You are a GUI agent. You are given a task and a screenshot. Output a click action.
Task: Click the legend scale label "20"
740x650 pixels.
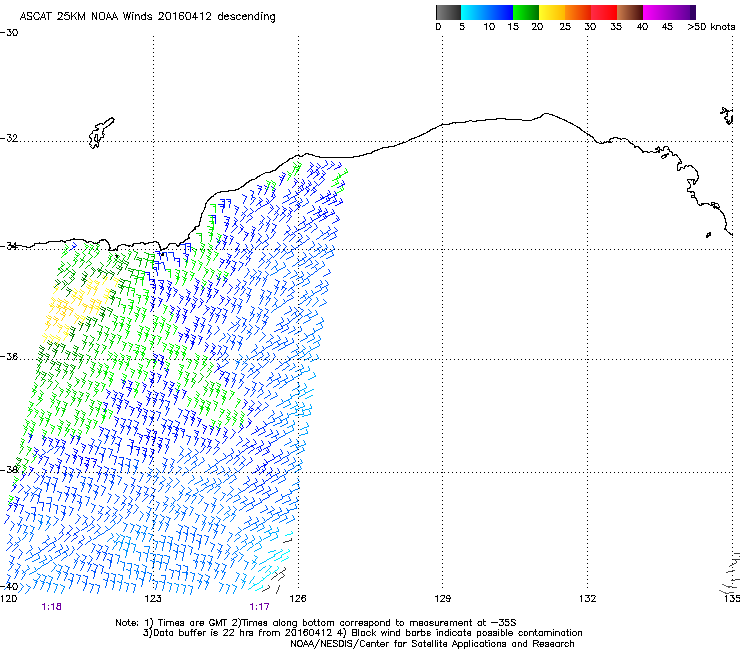tap(537, 27)
